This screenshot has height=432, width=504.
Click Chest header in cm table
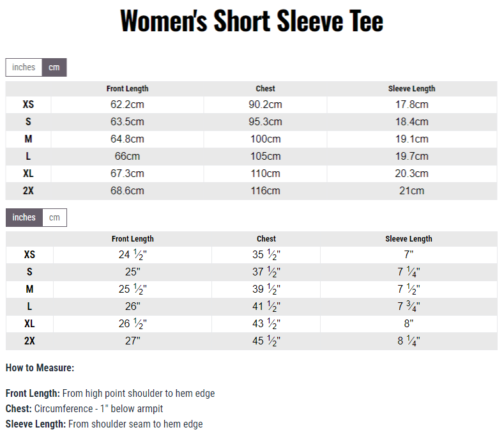[x=266, y=88]
